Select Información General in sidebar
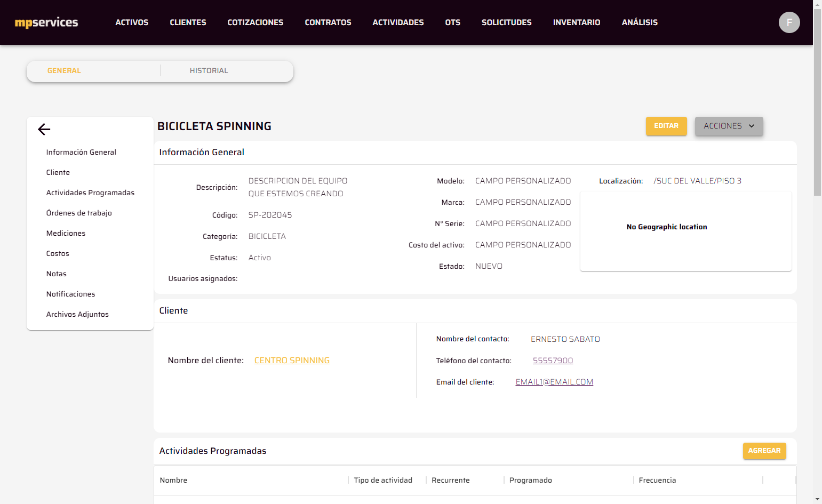The height and width of the screenshot is (504, 822). coord(81,152)
